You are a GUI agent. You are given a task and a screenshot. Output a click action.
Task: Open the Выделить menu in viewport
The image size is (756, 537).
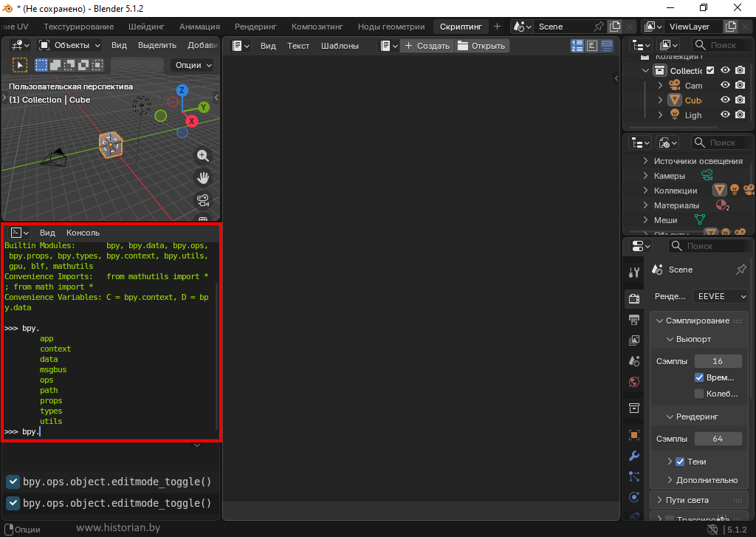click(x=157, y=45)
